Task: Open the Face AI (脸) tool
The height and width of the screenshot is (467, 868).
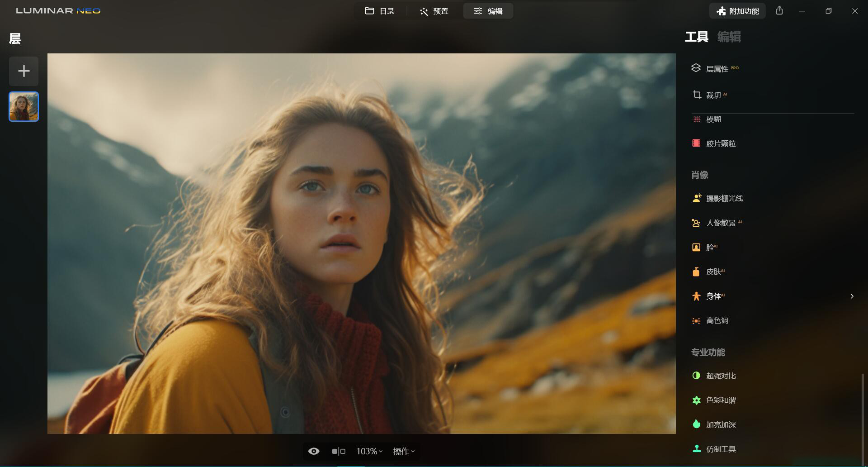Action: pos(710,247)
